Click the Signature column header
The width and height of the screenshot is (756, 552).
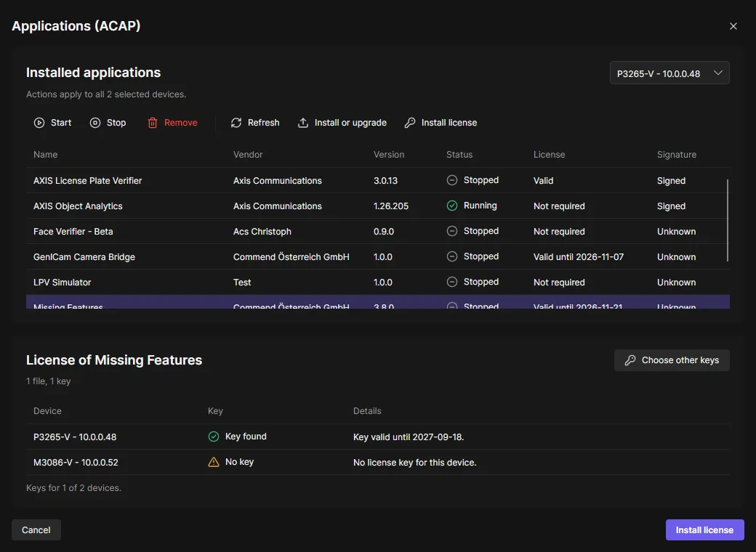click(677, 155)
